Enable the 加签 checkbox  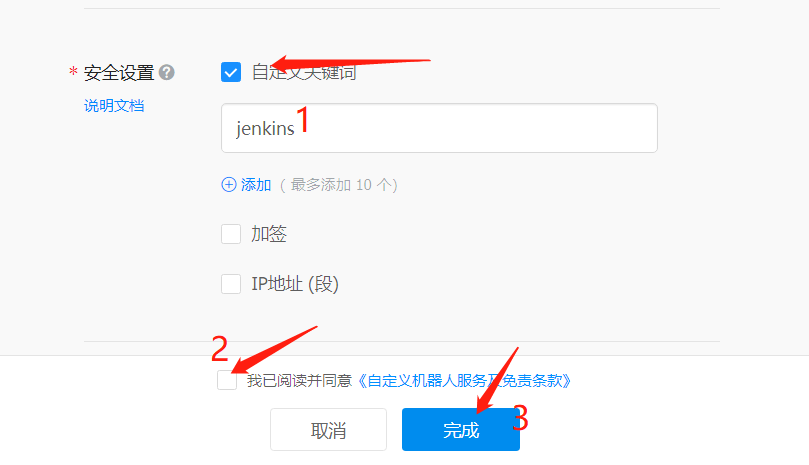coord(231,234)
